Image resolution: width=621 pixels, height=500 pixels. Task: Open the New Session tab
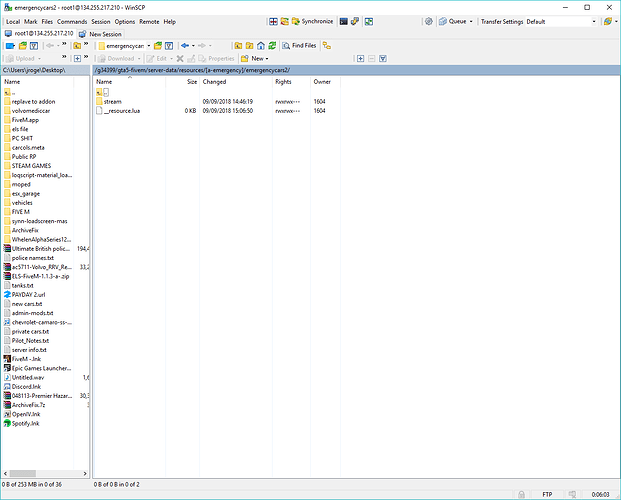pos(101,34)
